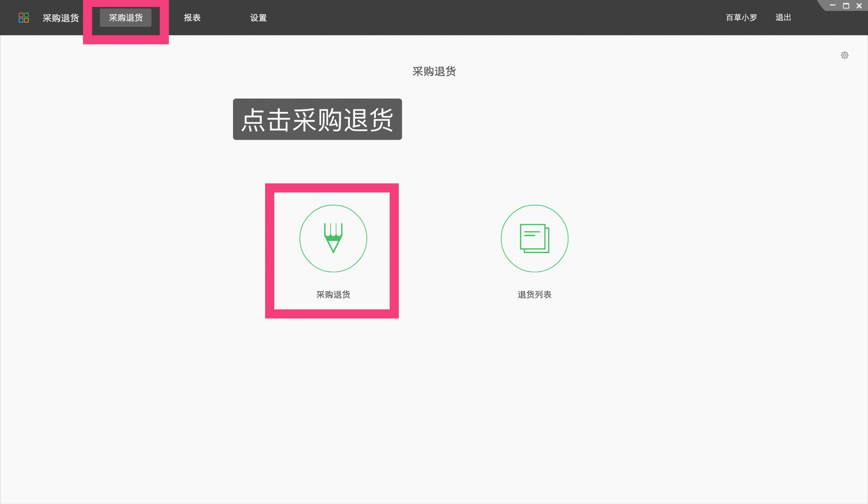The height and width of the screenshot is (504, 868).
Task: Click the 退出 logout link
Action: tap(783, 17)
